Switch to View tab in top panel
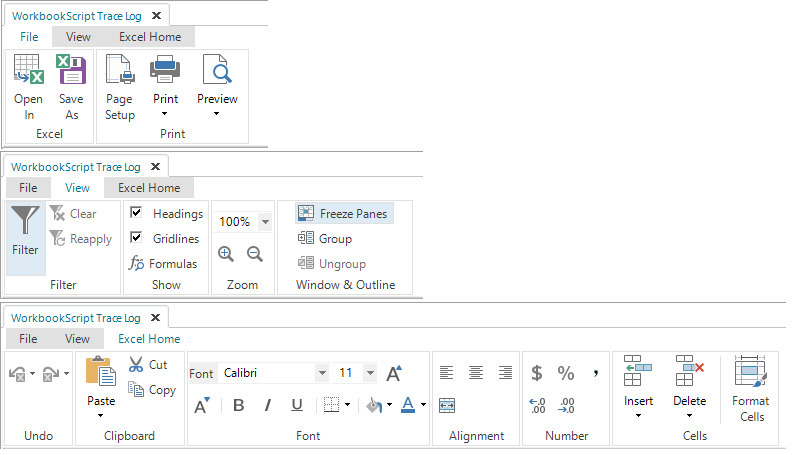Screen dimensions: 793x455 point(78,37)
